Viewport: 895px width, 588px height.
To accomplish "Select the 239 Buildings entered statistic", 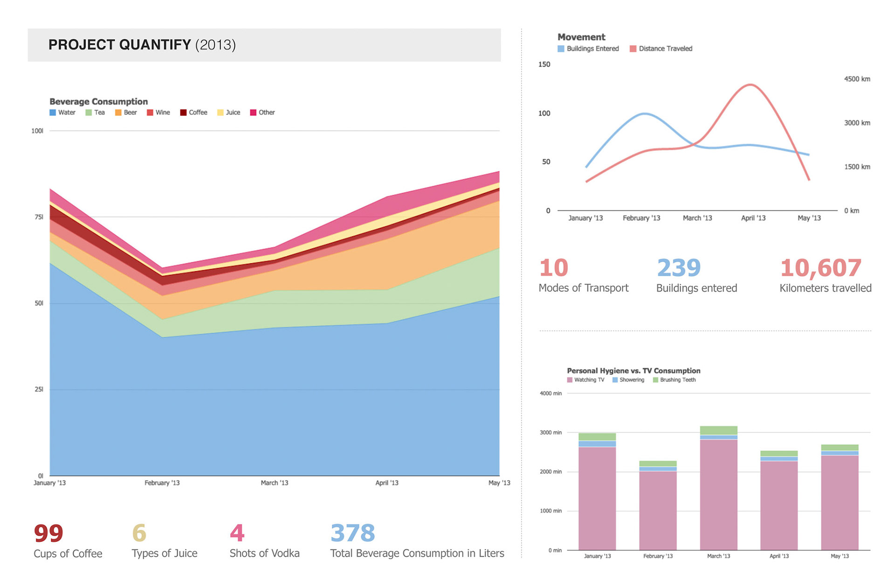I will click(679, 268).
